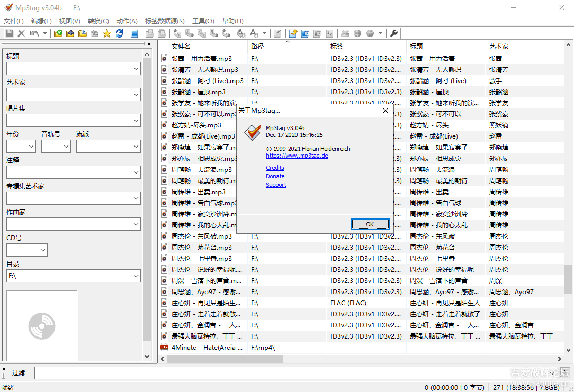The image size is (574, 392).
Task: Open the 视图(V) menu
Action: coord(69,21)
